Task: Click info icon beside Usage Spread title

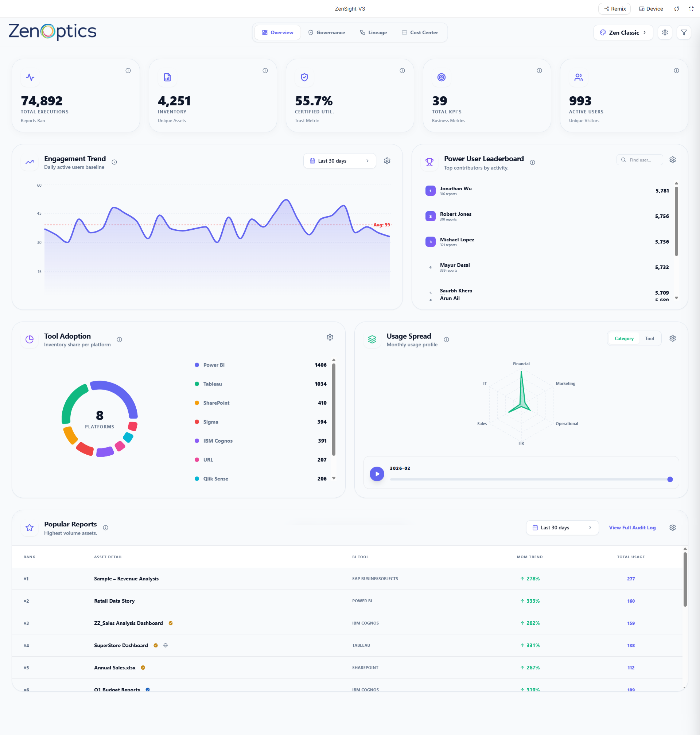Action: pos(446,339)
